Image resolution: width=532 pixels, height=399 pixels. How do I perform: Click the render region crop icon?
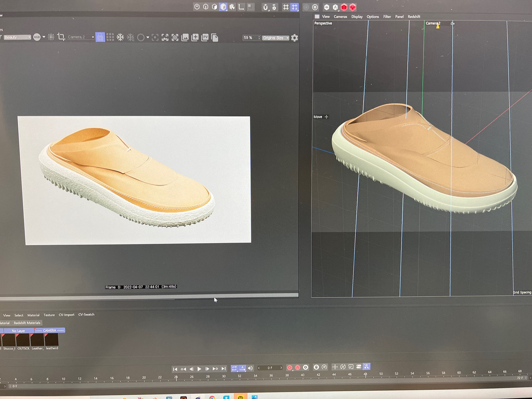[x=62, y=37]
